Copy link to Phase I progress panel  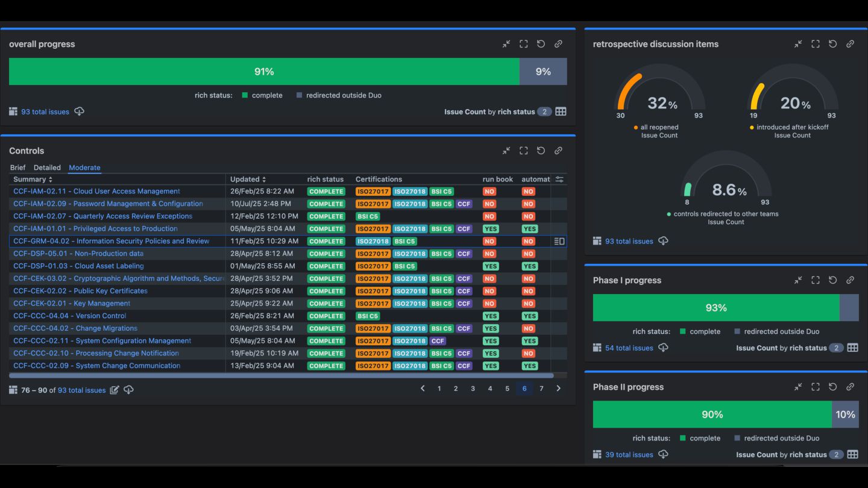pyautogui.click(x=850, y=280)
